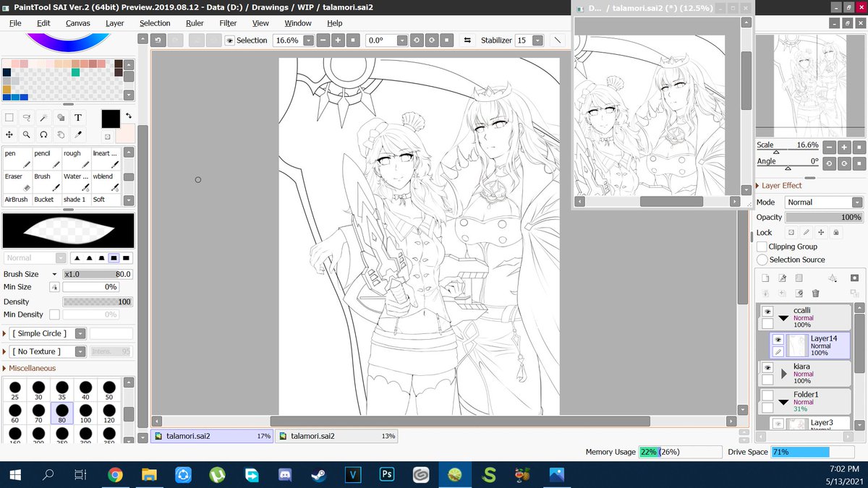Hide the kiara layer folder
868x488 pixels.
[x=767, y=367]
